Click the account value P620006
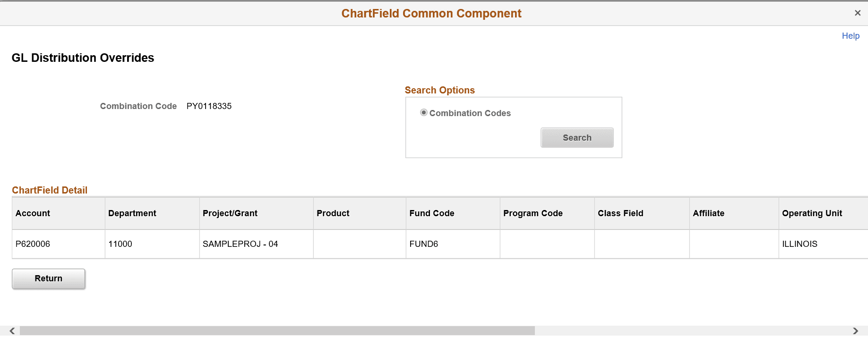The height and width of the screenshot is (337, 868). (x=32, y=244)
